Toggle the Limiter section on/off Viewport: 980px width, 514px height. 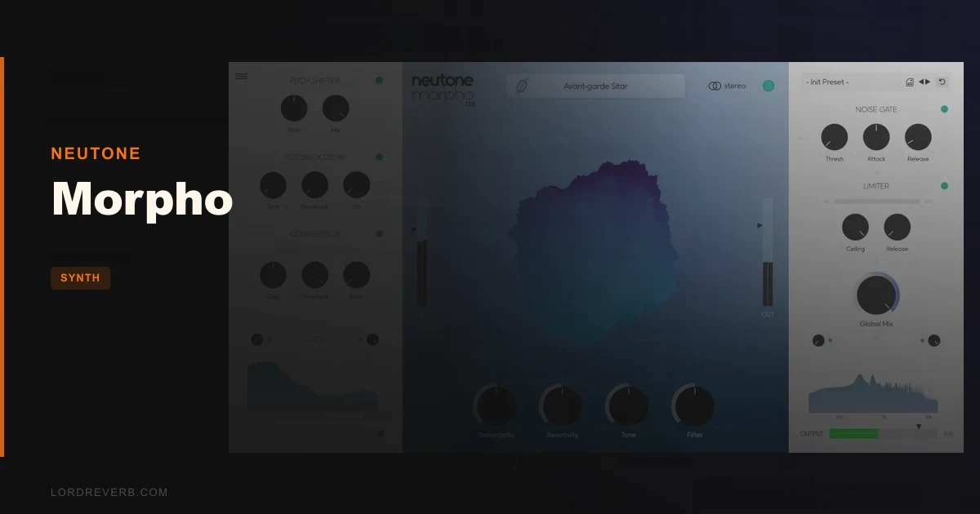(944, 186)
